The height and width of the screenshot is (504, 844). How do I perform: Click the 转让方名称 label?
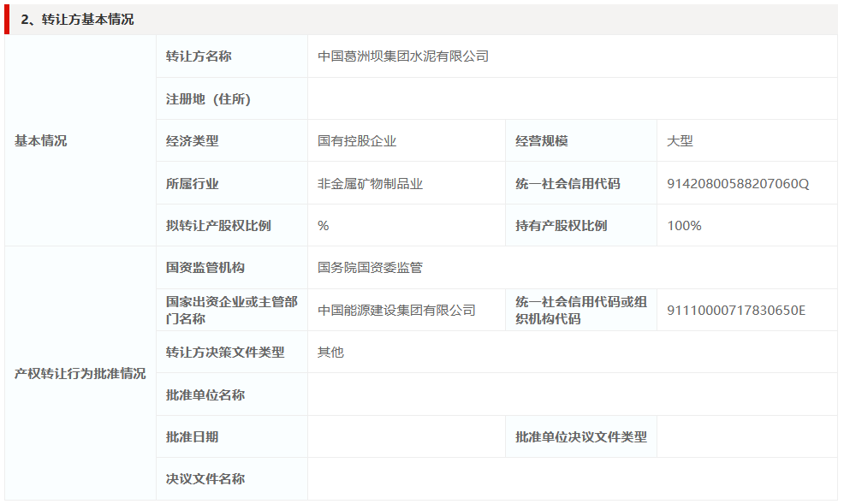tap(199, 56)
